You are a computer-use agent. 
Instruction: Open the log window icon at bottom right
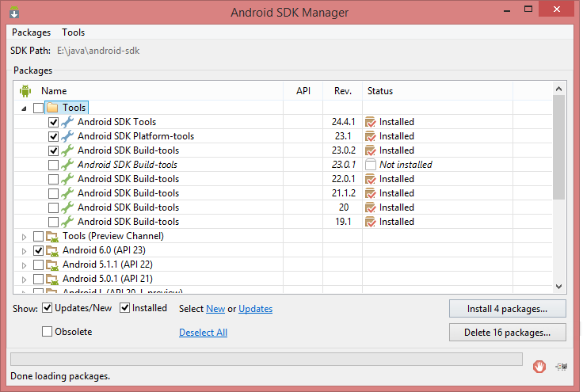point(562,367)
